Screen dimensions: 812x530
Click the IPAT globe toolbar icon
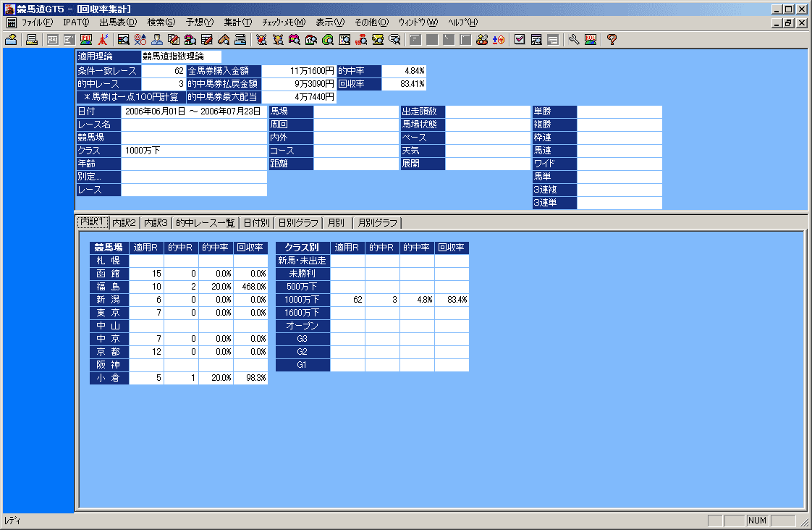[x=85, y=40]
